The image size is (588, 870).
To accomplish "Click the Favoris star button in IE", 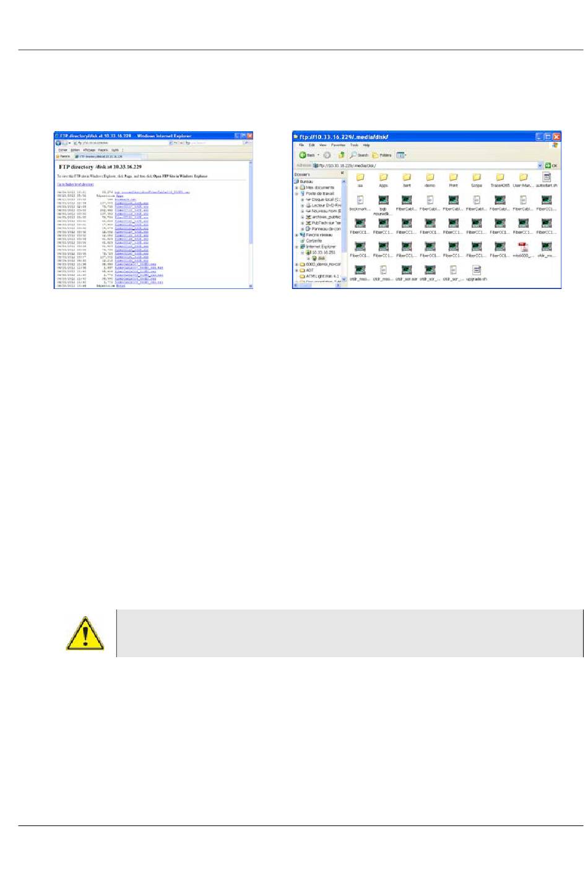I will (x=63, y=157).
